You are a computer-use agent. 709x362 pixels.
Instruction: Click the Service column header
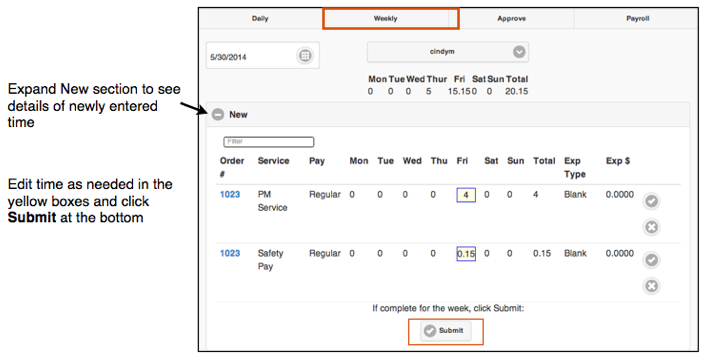point(274,161)
